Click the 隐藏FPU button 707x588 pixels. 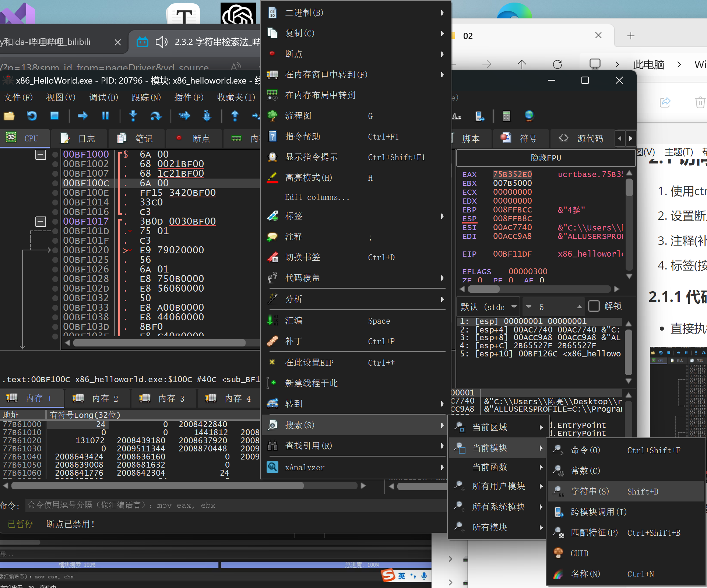point(545,158)
